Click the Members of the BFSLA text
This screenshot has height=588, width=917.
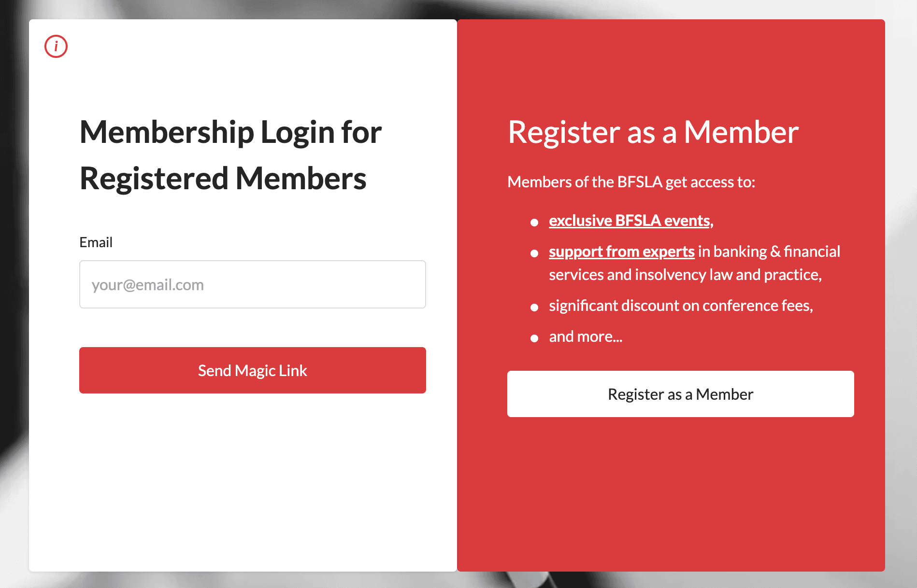(632, 182)
